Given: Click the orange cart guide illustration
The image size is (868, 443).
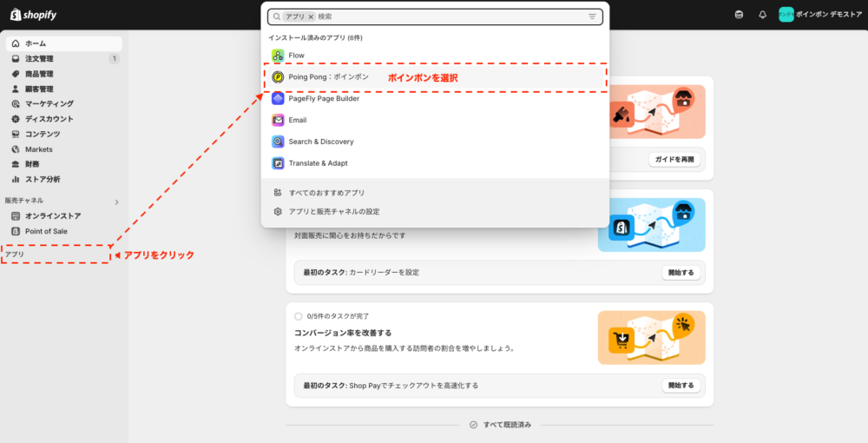Looking at the screenshot, I should click(652, 337).
